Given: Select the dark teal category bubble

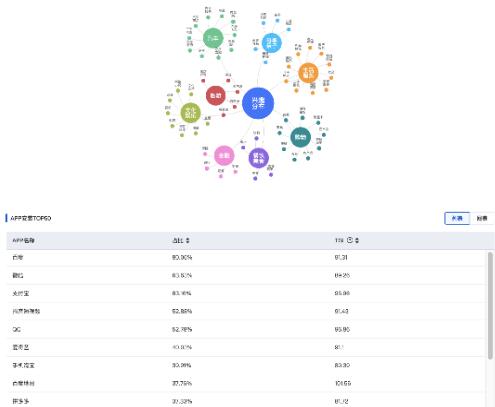Looking at the screenshot, I should click(x=300, y=137).
